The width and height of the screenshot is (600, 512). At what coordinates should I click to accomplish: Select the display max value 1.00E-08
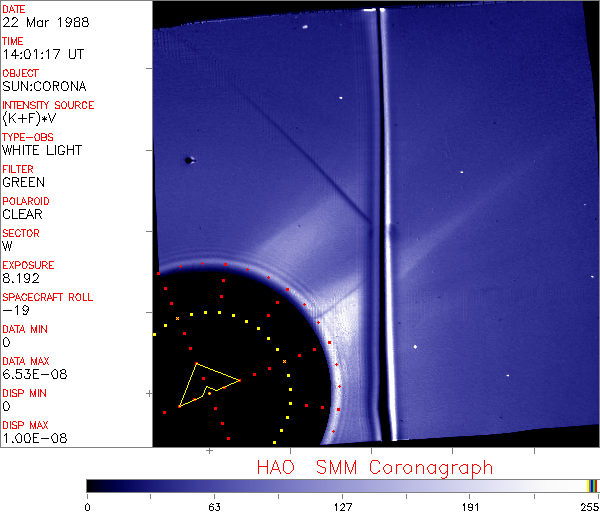[x=35, y=438]
